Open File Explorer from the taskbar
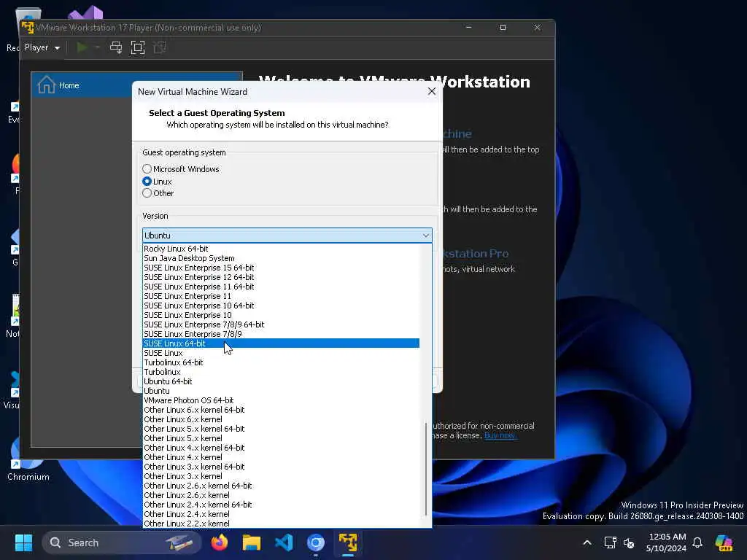747x560 pixels. (x=252, y=542)
